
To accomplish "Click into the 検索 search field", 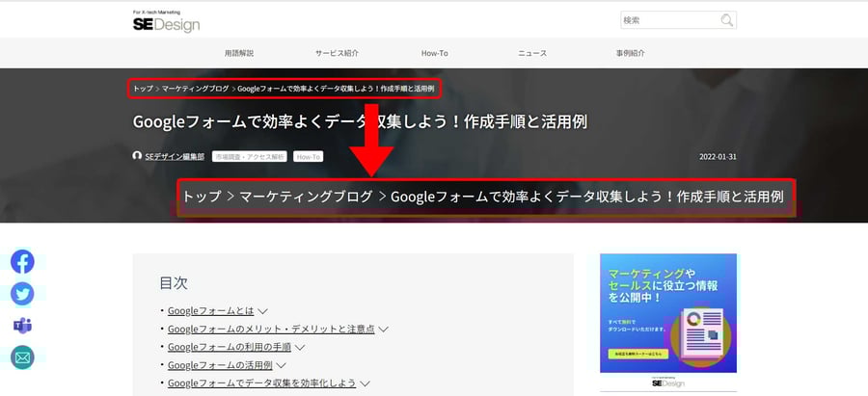I will (x=668, y=20).
